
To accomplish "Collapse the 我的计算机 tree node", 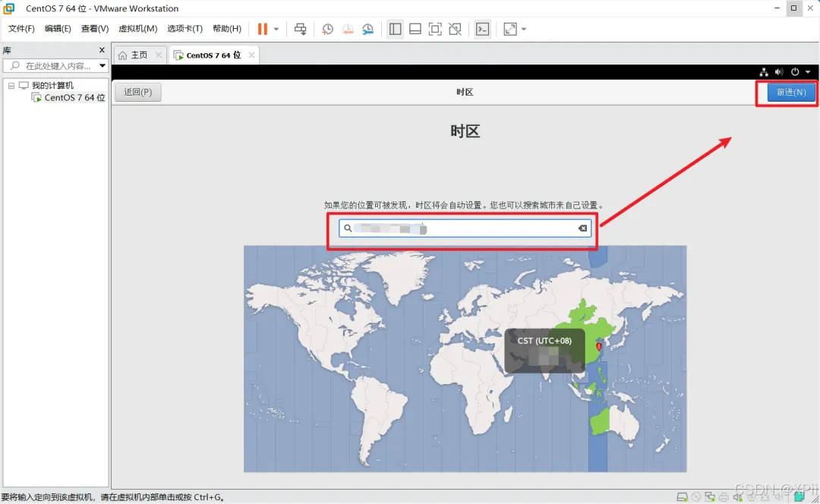I will point(11,85).
